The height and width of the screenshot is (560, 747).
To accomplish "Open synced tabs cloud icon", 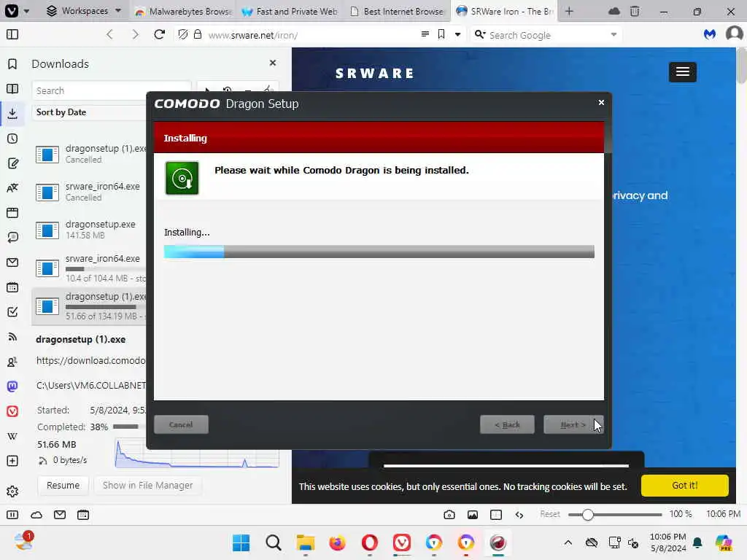I will (614, 11).
